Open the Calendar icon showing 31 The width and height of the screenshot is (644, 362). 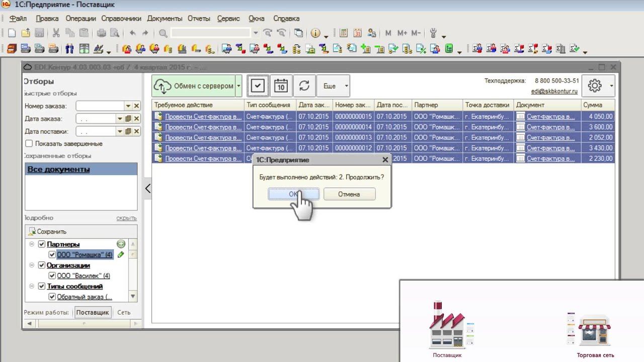[x=358, y=33]
